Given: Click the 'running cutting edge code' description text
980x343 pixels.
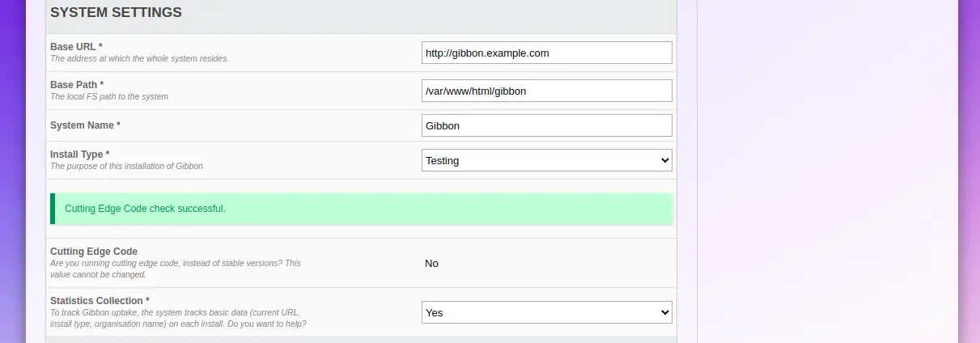Looking at the screenshot, I should [176, 269].
